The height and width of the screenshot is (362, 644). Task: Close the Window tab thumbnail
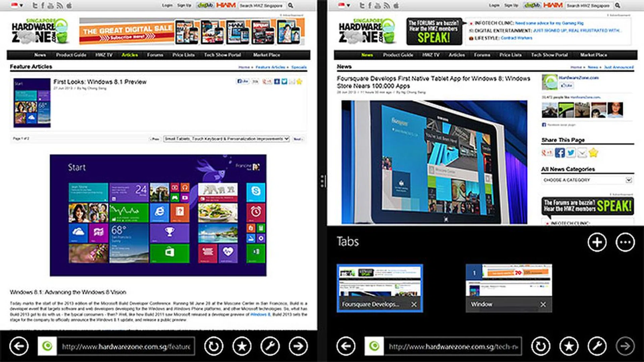pos(543,304)
